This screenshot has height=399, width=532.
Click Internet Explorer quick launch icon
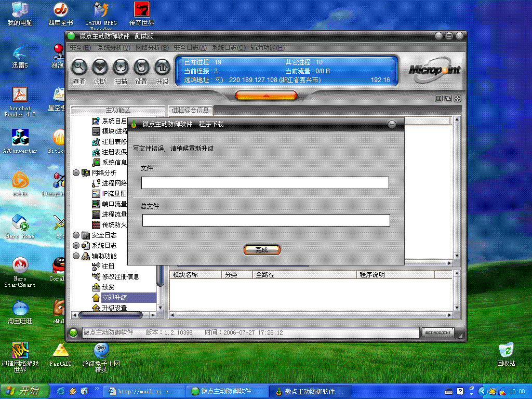[60, 391]
